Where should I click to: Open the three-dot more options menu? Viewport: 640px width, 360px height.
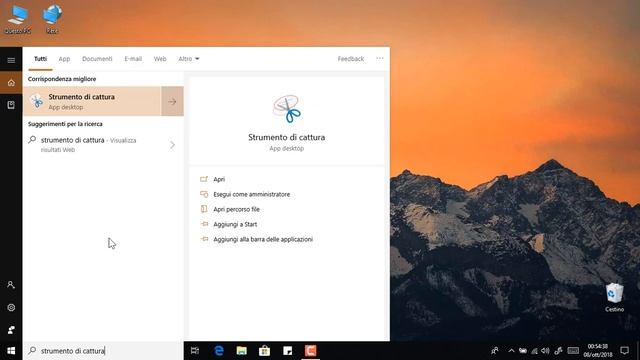coord(380,58)
